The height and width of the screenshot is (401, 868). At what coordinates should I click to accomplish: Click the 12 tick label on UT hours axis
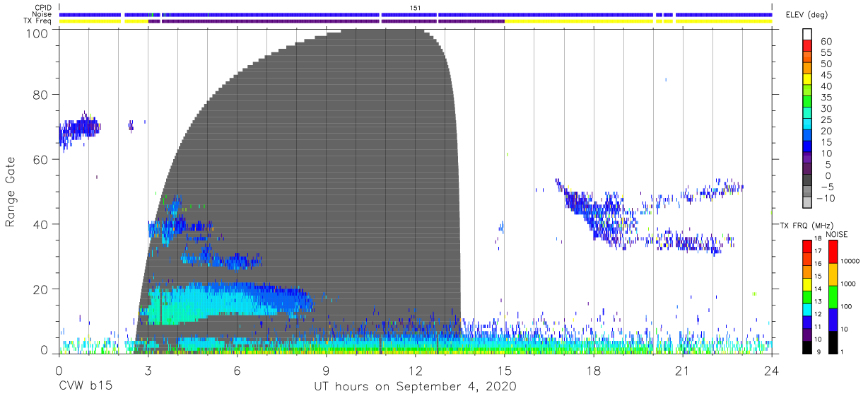pos(415,371)
